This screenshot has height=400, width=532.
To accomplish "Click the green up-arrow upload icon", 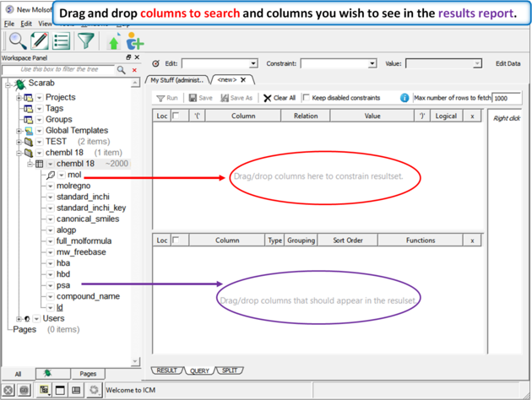I will click(114, 41).
